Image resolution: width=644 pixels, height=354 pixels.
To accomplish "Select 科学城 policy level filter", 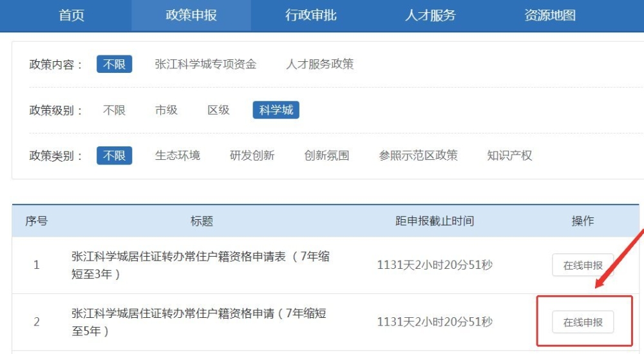I will tap(276, 110).
